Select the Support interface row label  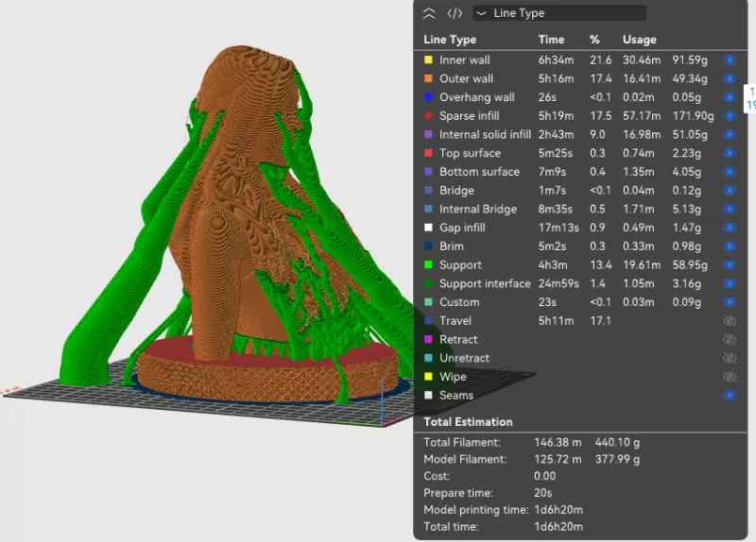485,283
